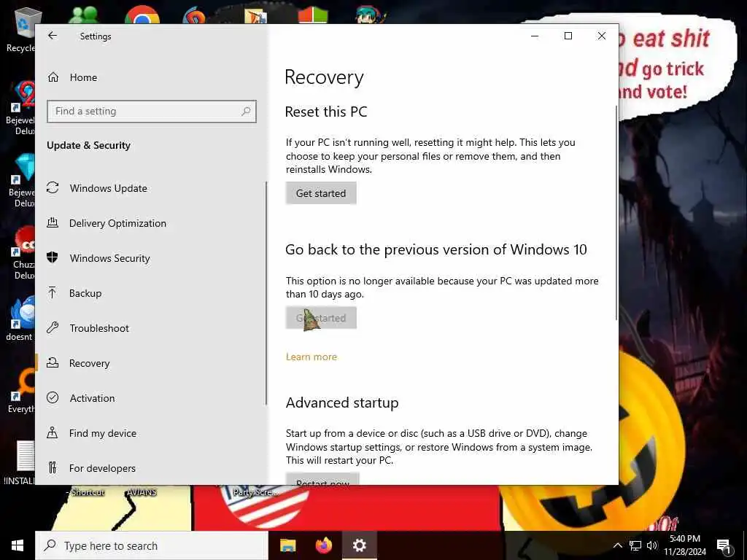Select the Chuzzle Deluxe desktop shortcut
Viewport: 747px width, 560px height.
(x=23, y=253)
